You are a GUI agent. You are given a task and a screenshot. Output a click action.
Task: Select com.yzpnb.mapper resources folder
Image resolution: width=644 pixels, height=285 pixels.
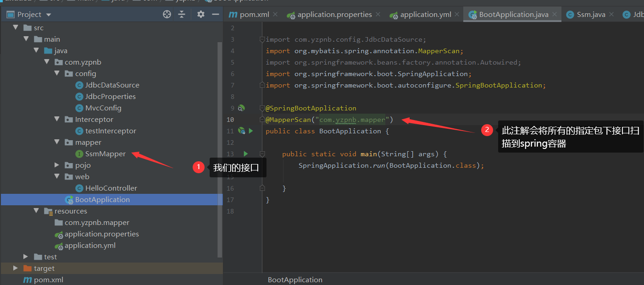tap(92, 222)
